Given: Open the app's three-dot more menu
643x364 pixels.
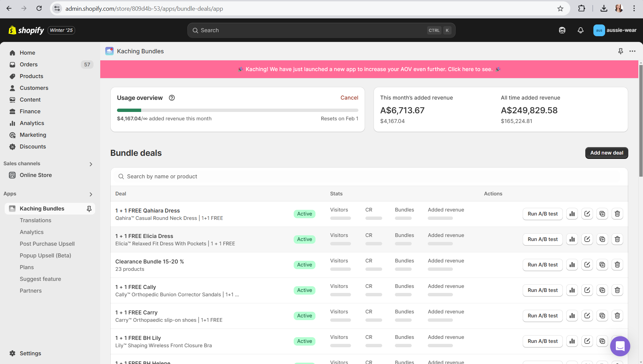Looking at the screenshot, I should 632,51.
